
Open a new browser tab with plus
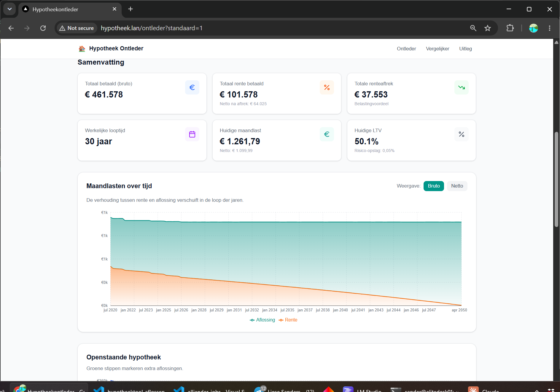pos(131,9)
